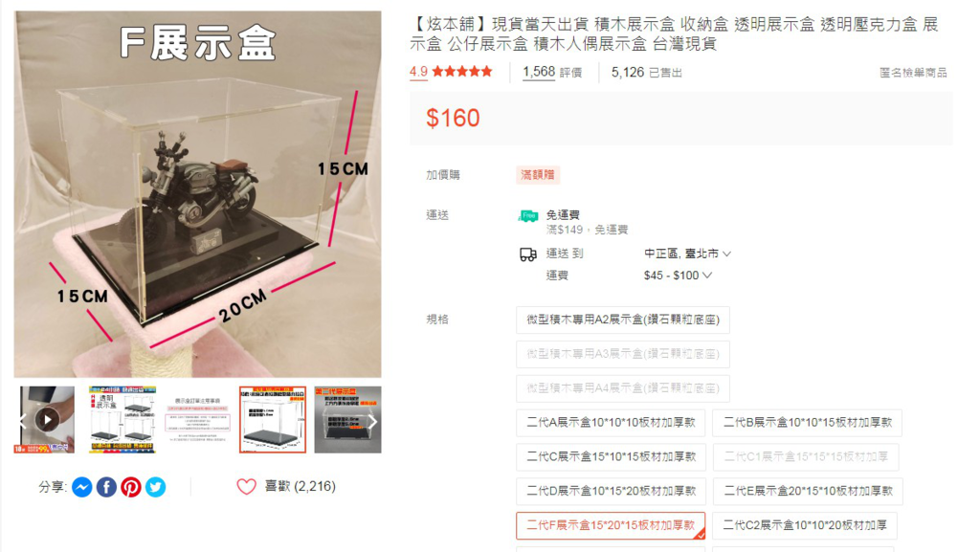Show previous thumbnails with left arrow
The image size is (980, 552).
pos(23,420)
